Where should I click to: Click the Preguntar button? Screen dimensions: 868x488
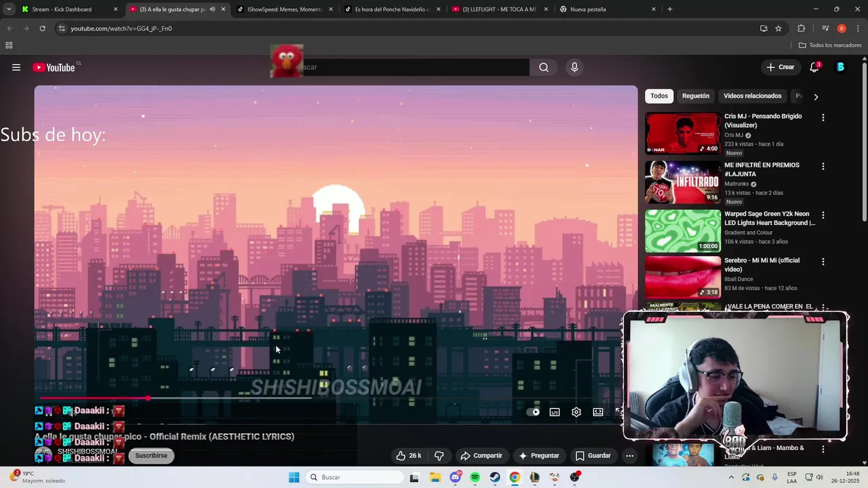[x=539, y=455]
